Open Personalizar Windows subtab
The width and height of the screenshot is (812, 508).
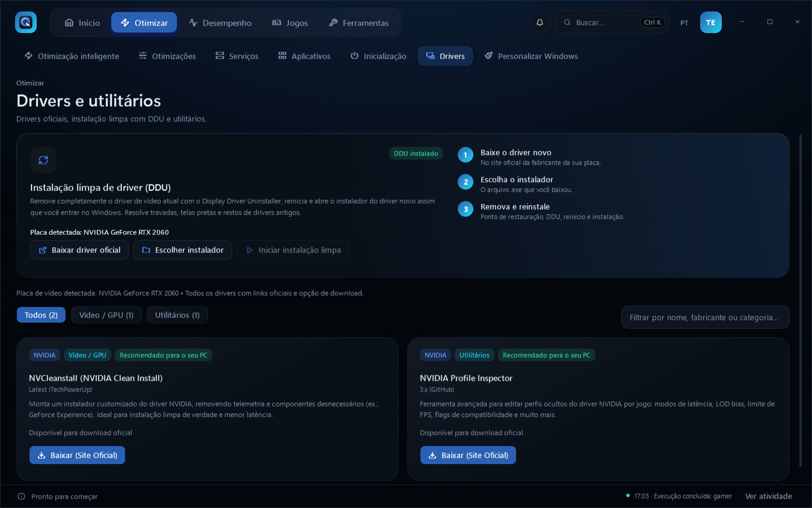(x=531, y=56)
